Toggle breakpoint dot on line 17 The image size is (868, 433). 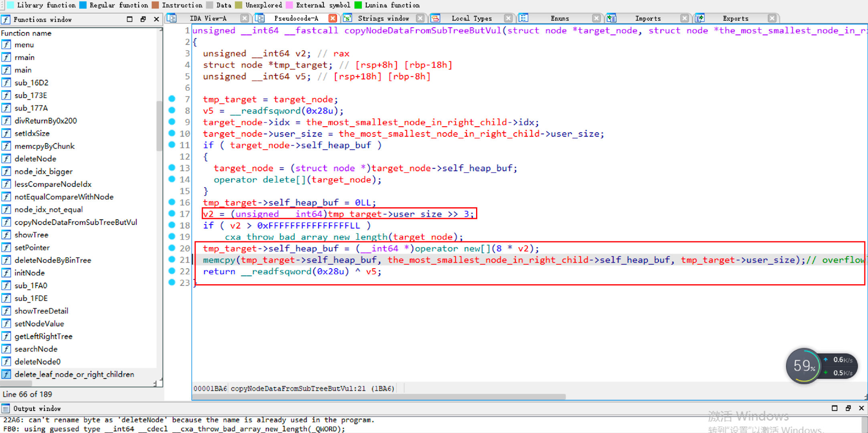tap(172, 214)
